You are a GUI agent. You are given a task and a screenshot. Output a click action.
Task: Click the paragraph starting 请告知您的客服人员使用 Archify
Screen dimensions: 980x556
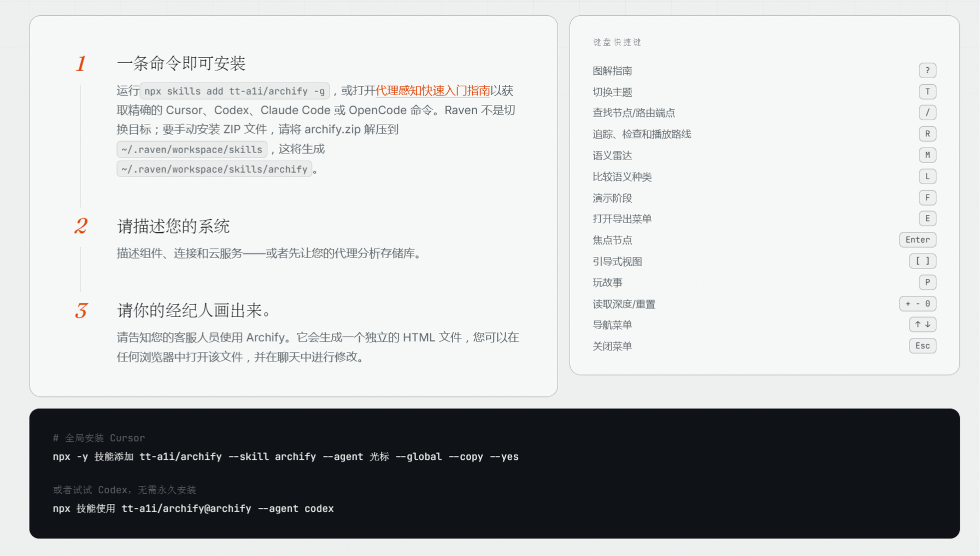[x=318, y=347]
